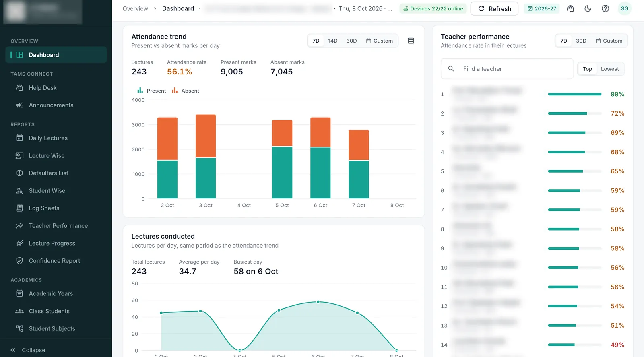Click the search magnifier in teacher finder
The height and width of the screenshot is (357, 644).
click(451, 69)
